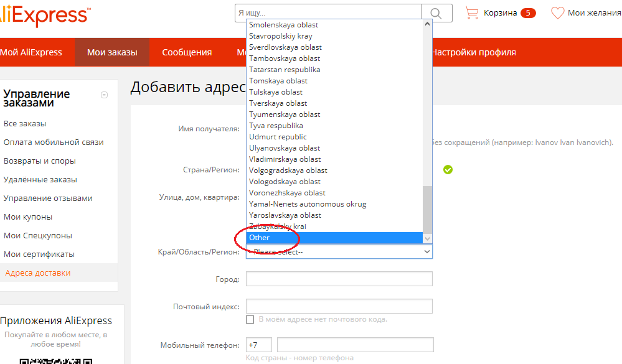This screenshot has width=622, height=364.
Task: Select Other in the region list
Action: tap(334, 238)
